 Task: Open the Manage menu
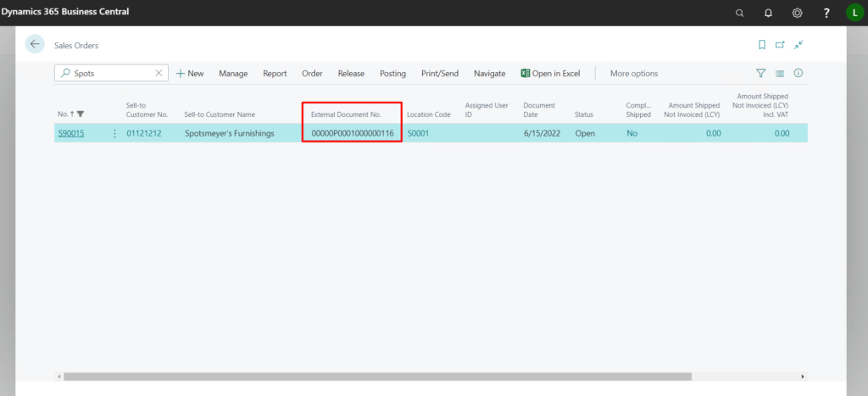click(233, 73)
